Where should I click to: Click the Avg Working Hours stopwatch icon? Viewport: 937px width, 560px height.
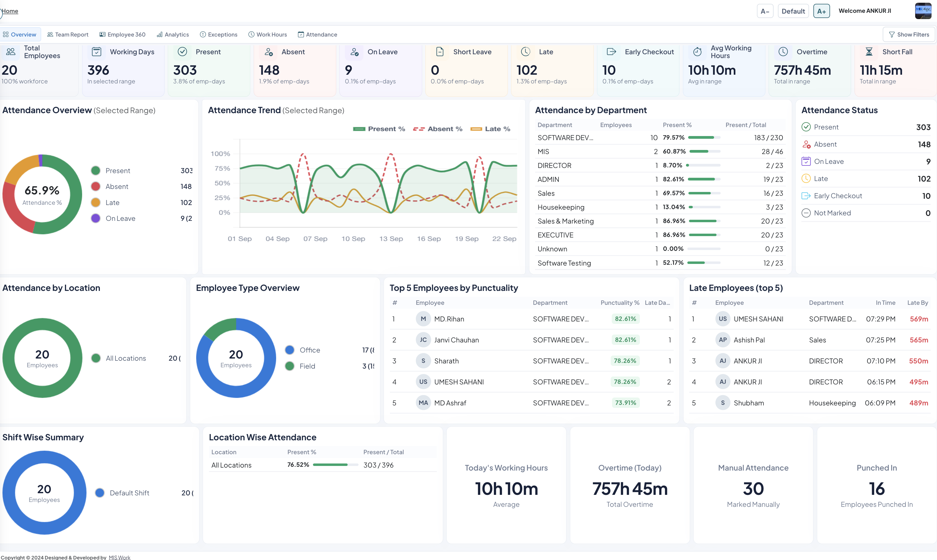[697, 52]
